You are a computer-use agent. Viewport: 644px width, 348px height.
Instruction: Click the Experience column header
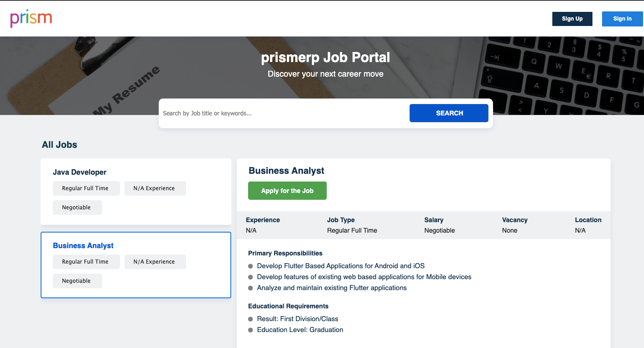(x=263, y=220)
